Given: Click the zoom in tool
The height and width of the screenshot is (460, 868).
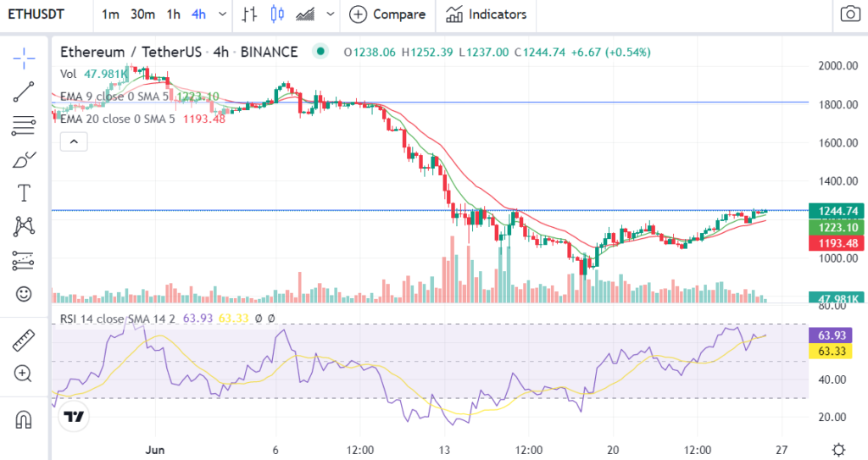Looking at the screenshot, I should [x=24, y=374].
